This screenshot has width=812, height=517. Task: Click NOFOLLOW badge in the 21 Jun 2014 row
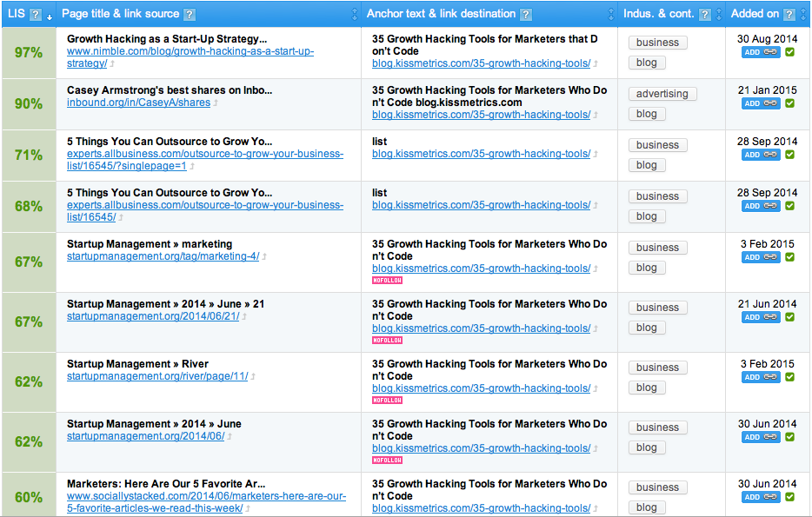[x=388, y=341]
